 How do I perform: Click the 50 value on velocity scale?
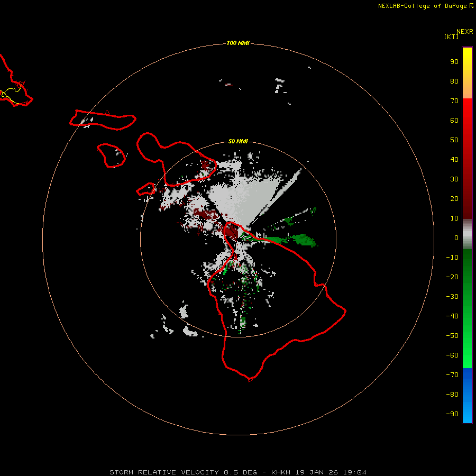[x=454, y=140]
